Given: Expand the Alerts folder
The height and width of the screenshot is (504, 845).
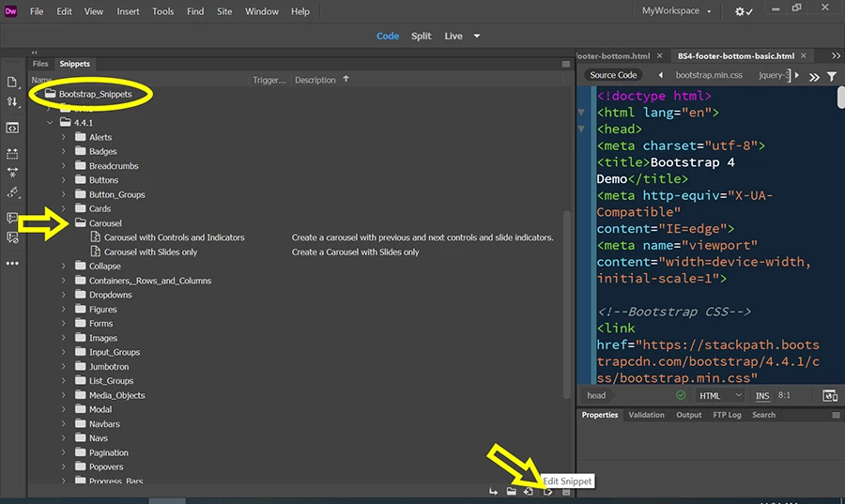Looking at the screenshot, I should tap(64, 137).
